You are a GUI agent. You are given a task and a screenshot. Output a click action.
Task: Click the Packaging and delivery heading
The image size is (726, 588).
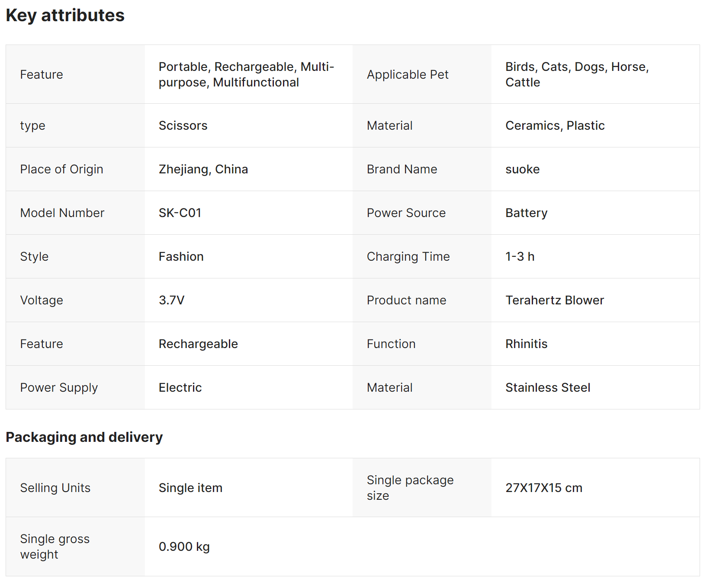[84, 437]
